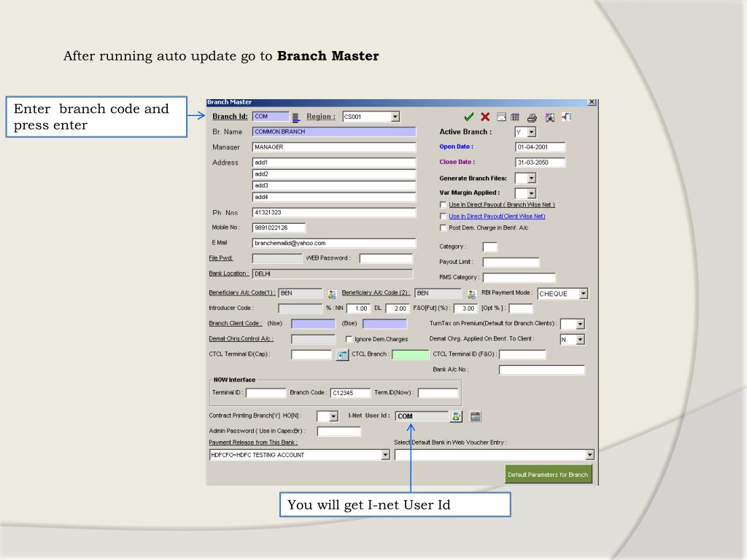Tick Use In Direct Payout (Branch Wise Net) checkbox
The height and width of the screenshot is (560, 747).
click(443, 205)
